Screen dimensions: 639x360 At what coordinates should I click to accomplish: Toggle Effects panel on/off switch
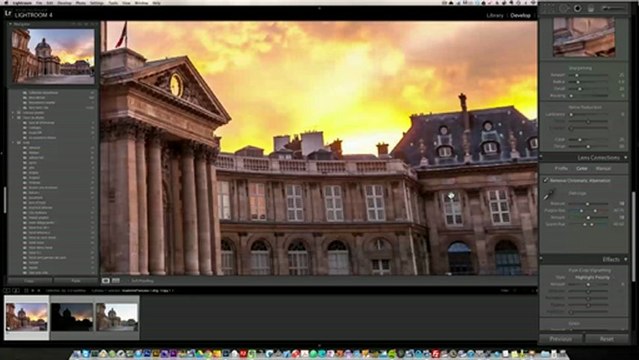(541, 259)
